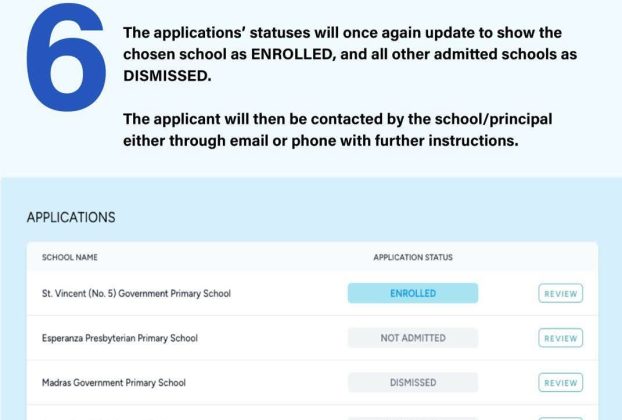The image size is (622, 420).
Task: Click the grey DISMISSED status badge
Action: pyautogui.click(x=413, y=382)
